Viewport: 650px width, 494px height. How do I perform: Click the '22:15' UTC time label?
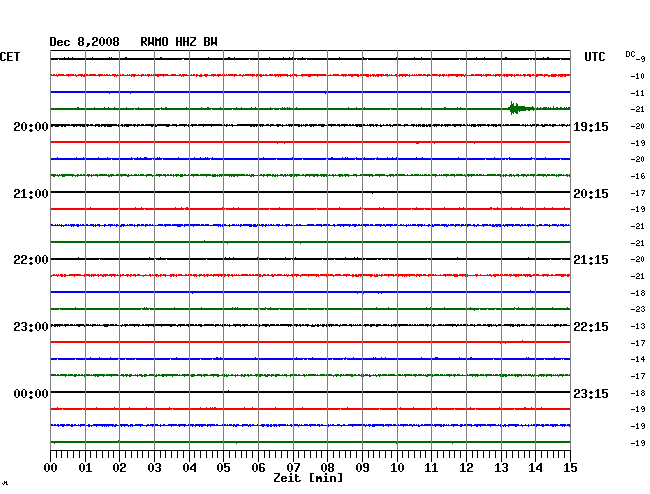click(x=591, y=327)
